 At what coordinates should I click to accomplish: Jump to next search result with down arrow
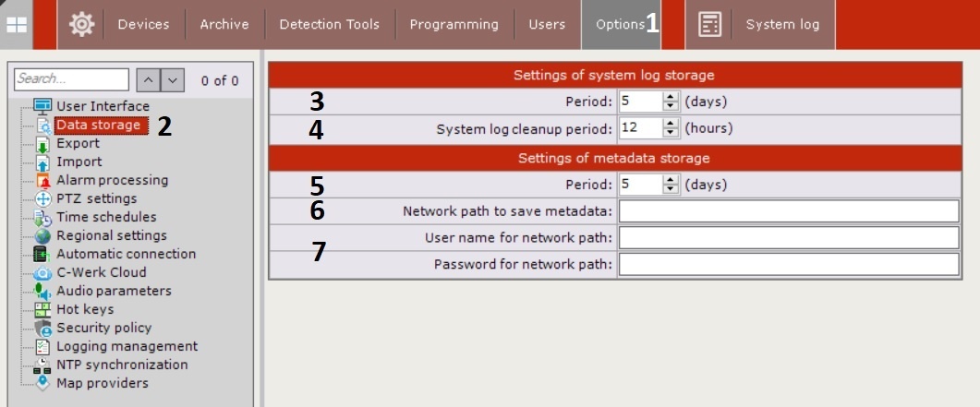pyautogui.click(x=172, y=80)
